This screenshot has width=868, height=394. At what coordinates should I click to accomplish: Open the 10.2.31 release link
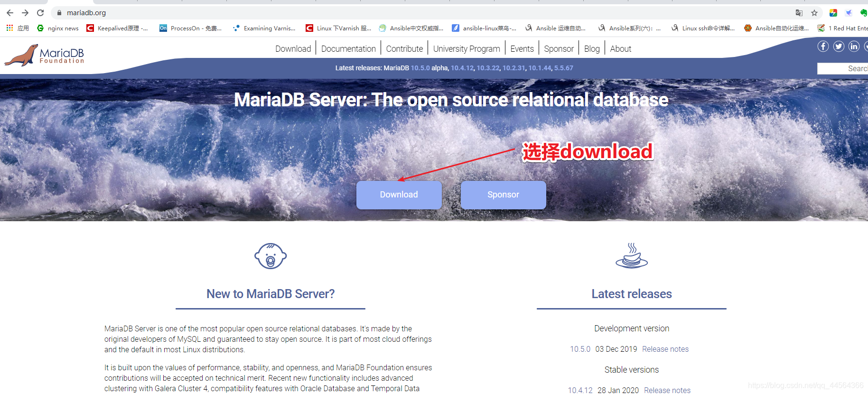pyautogui.click(x=513, y=68)
